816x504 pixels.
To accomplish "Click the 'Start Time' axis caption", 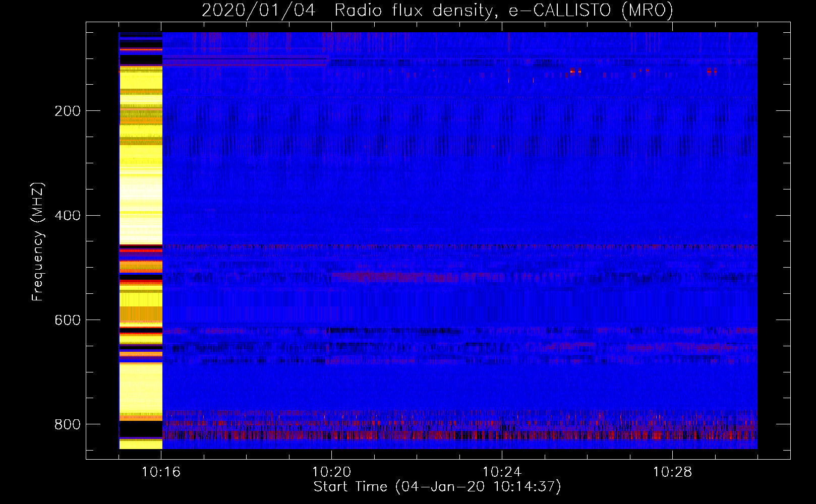I will [x=437, y=487].
